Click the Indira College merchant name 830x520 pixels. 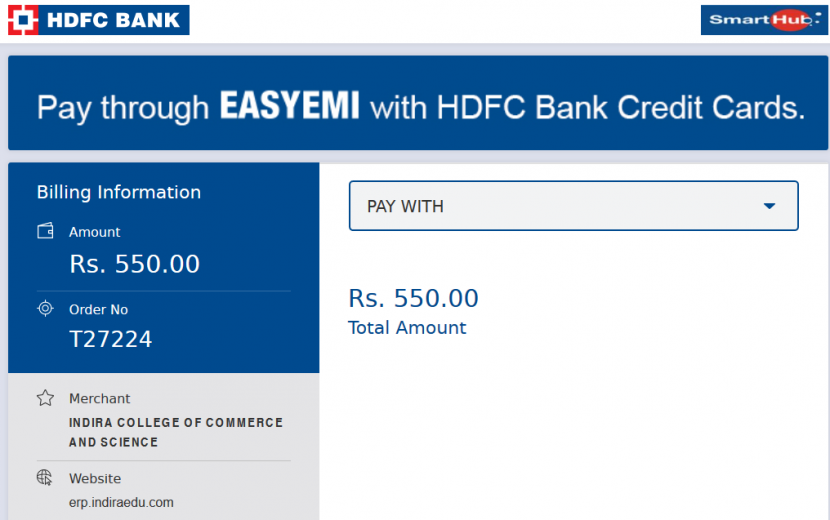point(176,432)
